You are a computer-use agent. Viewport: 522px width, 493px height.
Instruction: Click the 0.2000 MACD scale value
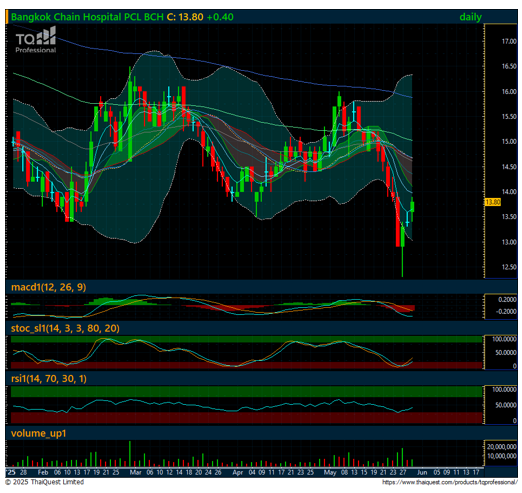pyautogui.click(x=507, y=300)
